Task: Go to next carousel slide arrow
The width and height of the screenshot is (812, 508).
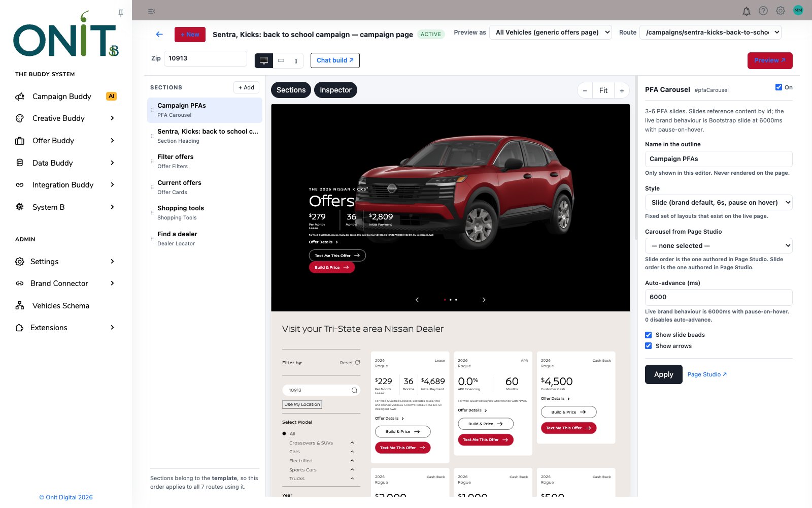Action: pos(484,300)
